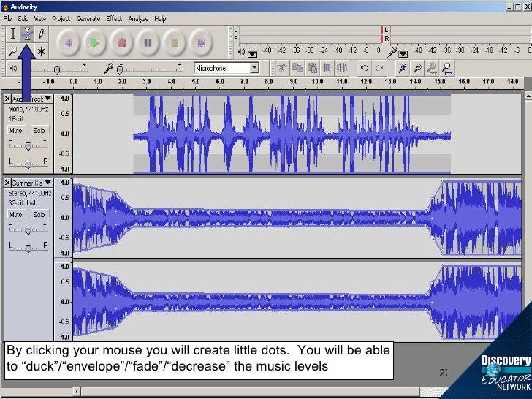Mute the Audio Track
The image size is (532, 399).
[x=16, y=130]
